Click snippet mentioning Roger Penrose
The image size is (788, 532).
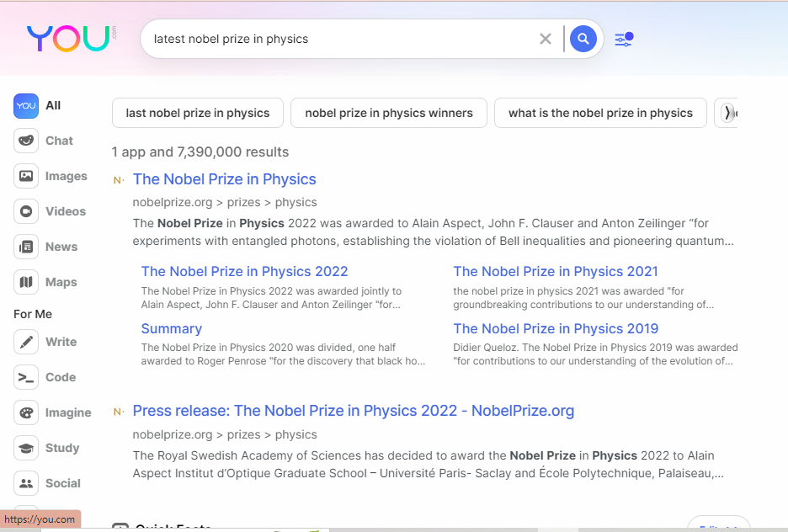(283, 354)
